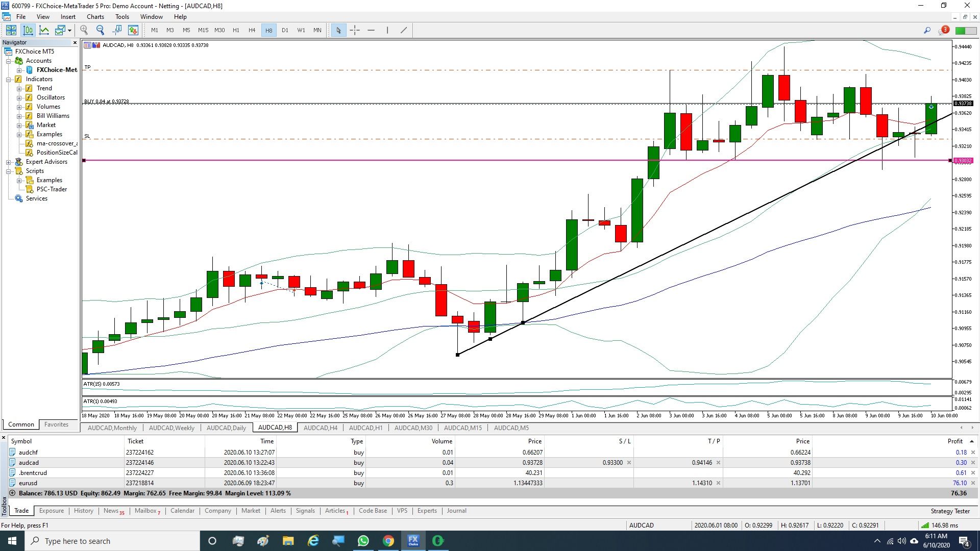
Task: Click the buy/sell trade arrows toolbar icon
Action: pos(133,30)
